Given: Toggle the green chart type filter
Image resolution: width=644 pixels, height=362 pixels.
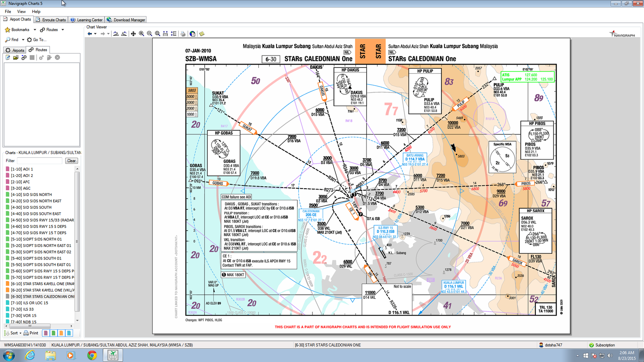Looking at the screenshot, I should click(x=54, y=333).
